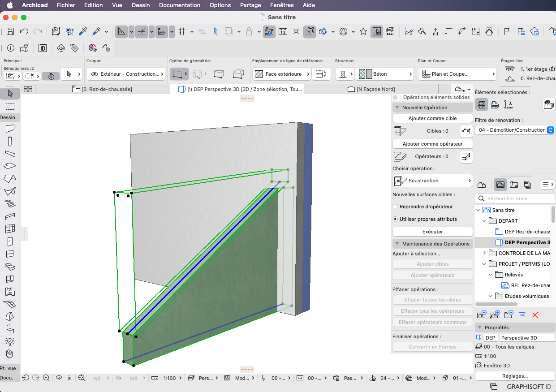Click the 'Réglages...' button
Viewport: 556px width, 392px height.
click(515, 376)
